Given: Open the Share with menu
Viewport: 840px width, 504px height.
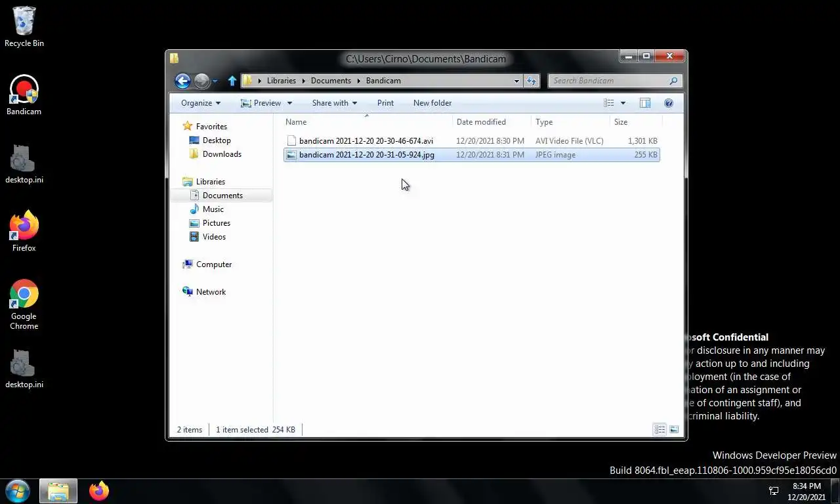Looking at the screenshot, I should 335,103.
